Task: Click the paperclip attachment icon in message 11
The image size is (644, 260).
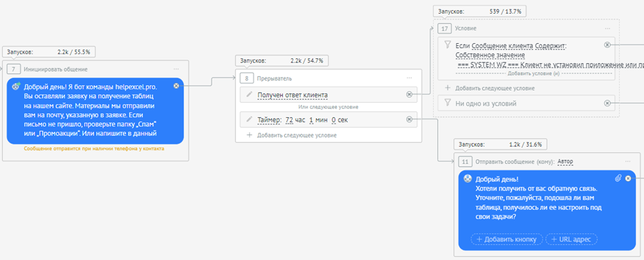Action: coord(617,178)
